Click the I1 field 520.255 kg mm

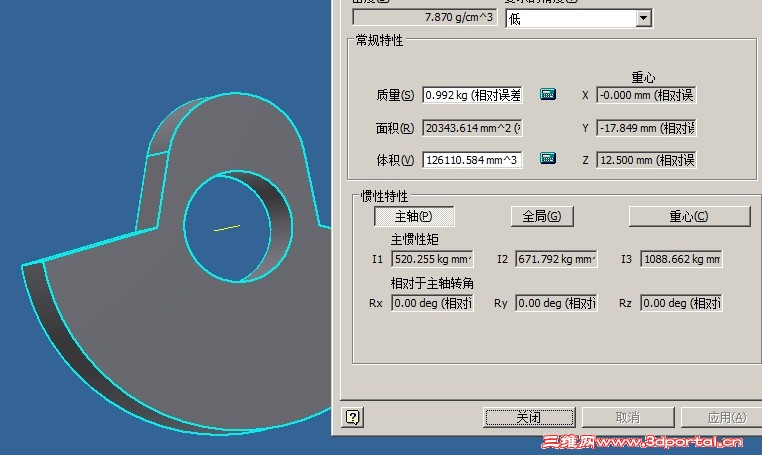click(432, 259)
